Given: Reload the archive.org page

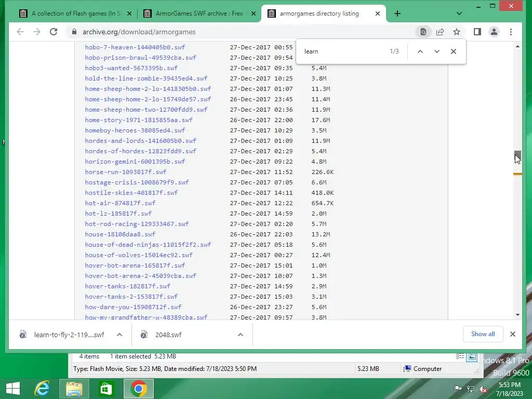Looking at the screenshot, I should tap(54, 32).
